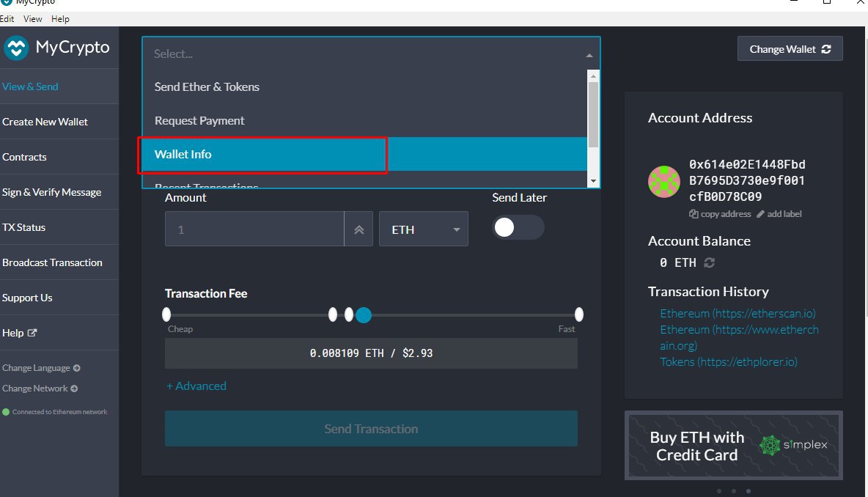Click the blue transaction fee slider handle
868x497 pixels.
click(x=363, y=315)
